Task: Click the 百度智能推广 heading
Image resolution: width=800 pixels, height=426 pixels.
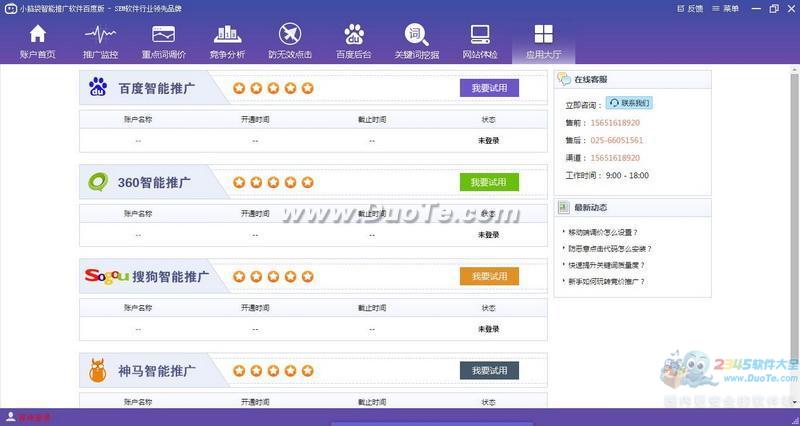Action: tap(157, 88)
